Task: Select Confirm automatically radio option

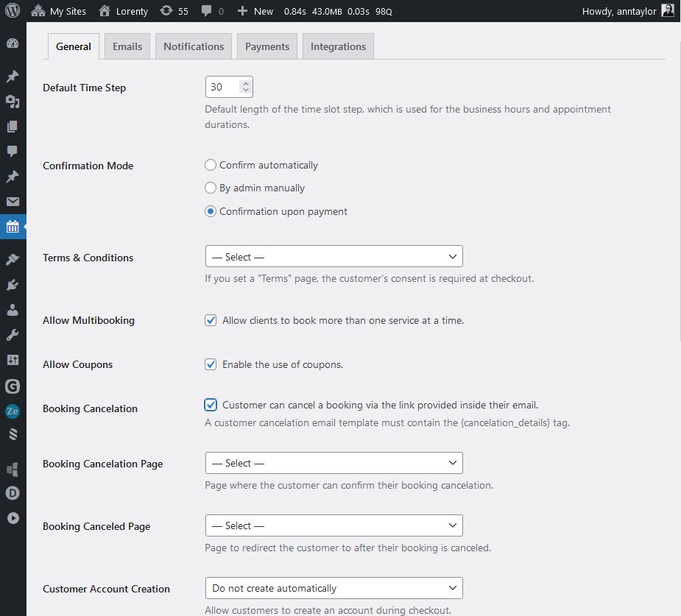Action: [211, 165]
